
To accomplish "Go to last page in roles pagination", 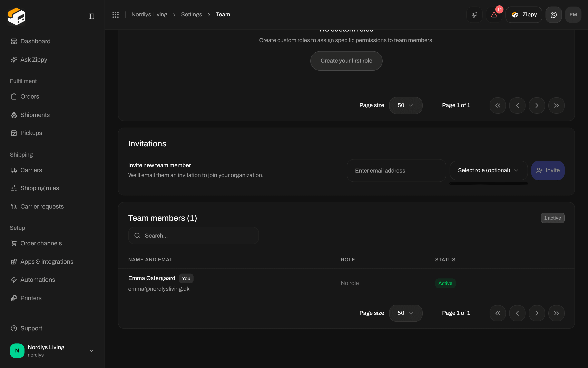I will (556, 105).
